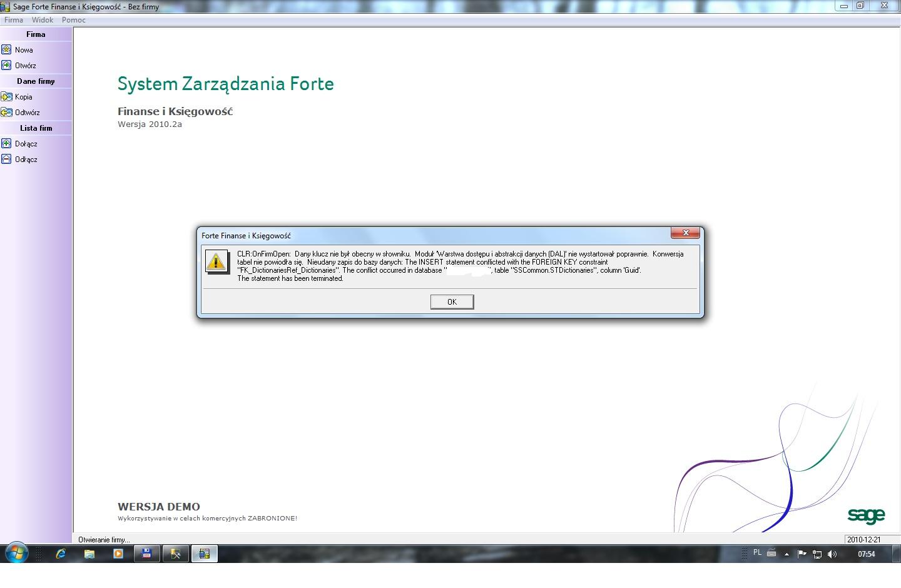Open the PL input language selector
This screenshot has width=901, height=588.
(x=757, y=553)
